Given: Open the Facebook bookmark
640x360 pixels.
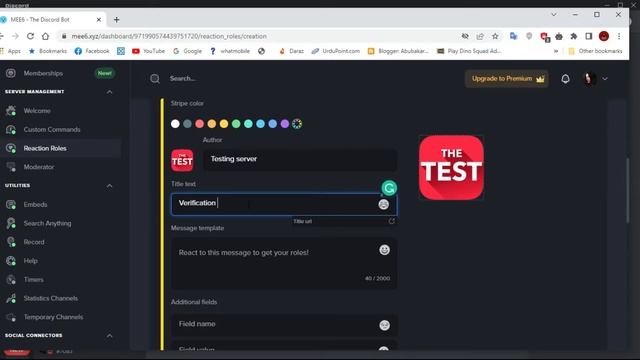Looking at the screenshot, I should [92, 51].
